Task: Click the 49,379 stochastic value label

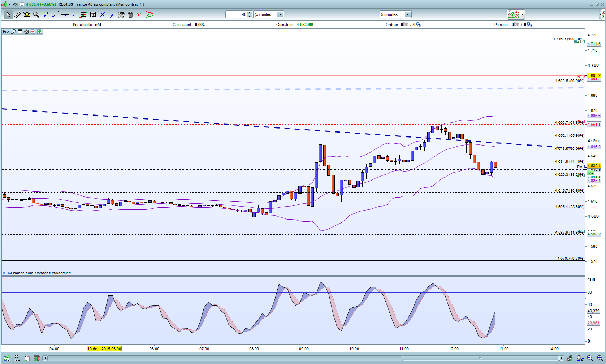Action: click(x=593, y=311)
